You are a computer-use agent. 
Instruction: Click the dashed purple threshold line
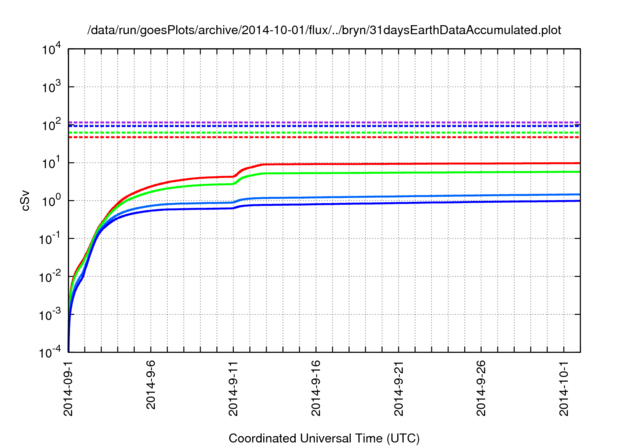324,122
